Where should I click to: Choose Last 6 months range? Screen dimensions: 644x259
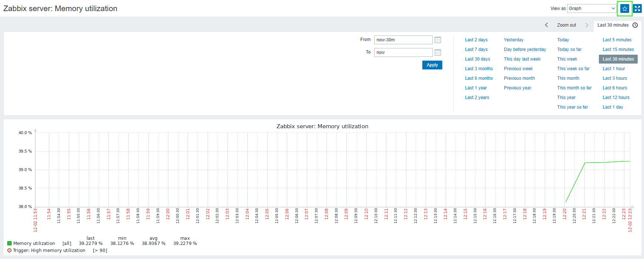[479, 78]
